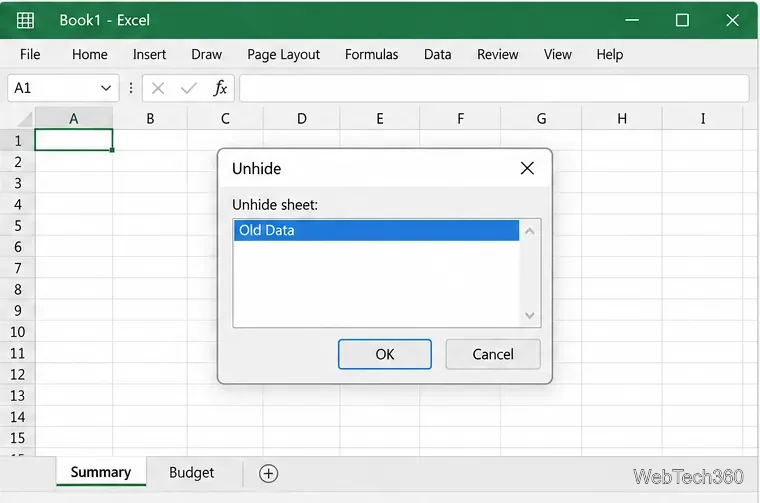Open the Draw tab
760x503 pixels.
click(x=206, y=54)
